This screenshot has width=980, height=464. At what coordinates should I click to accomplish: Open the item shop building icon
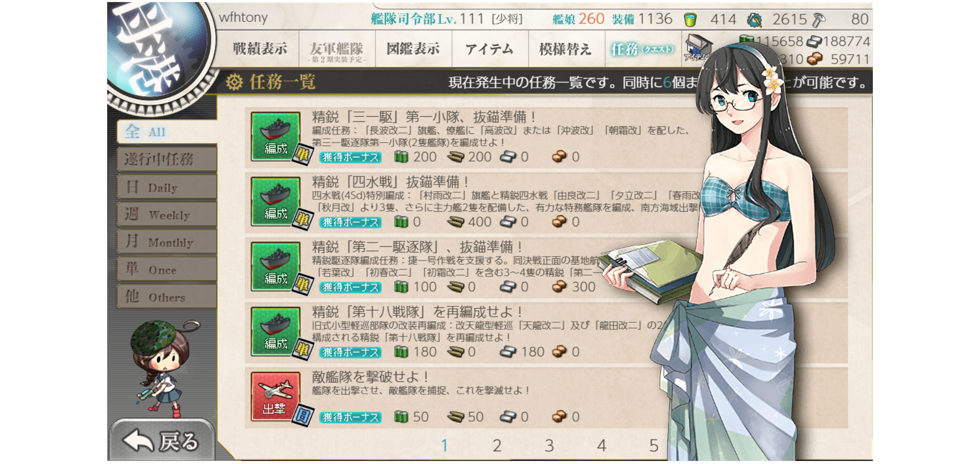coord(698,48)
